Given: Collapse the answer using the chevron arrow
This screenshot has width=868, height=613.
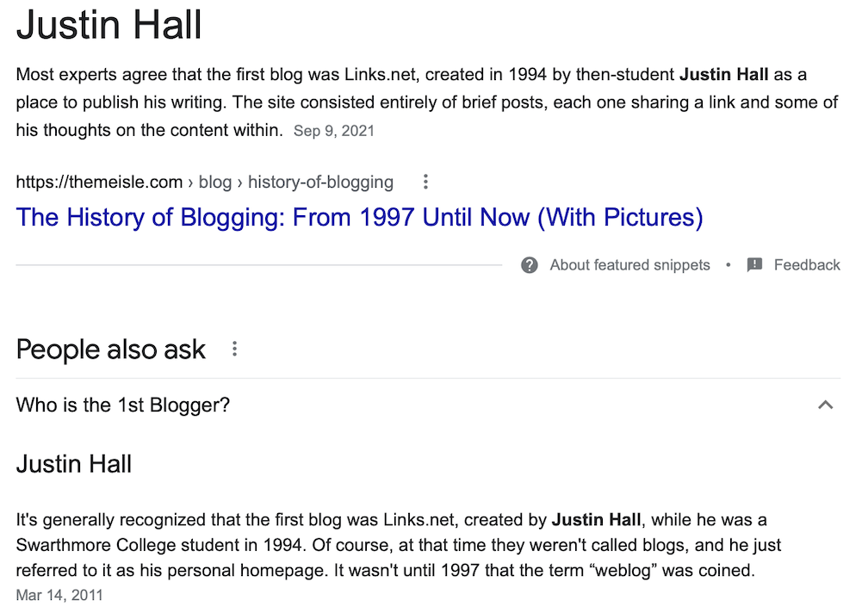Looking at the screenshot, I should point(825,405).
